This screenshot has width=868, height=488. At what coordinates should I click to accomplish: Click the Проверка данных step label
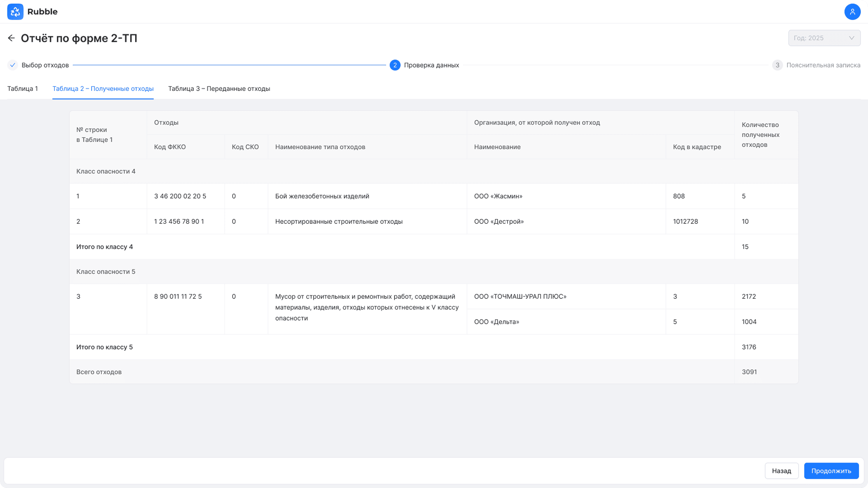pyautogui.click(x=431, y=65)
